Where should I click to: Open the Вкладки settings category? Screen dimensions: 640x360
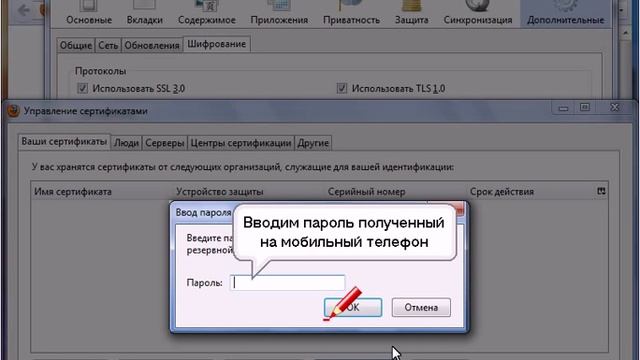click(144, 13)
